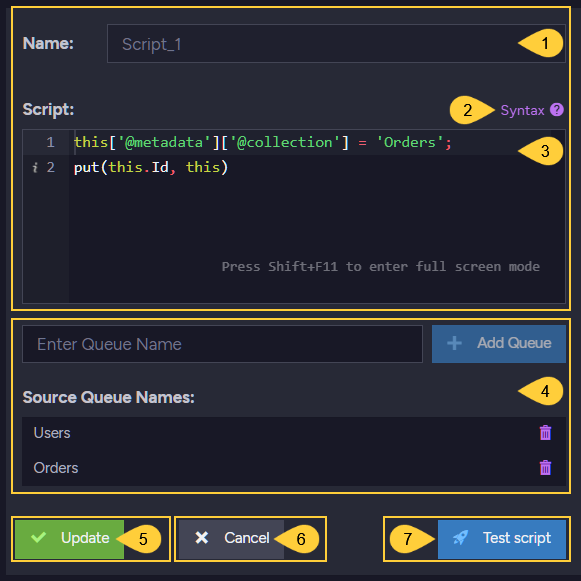Click the info marker beside line 2
Screen dimensions: 581x581
pyautogui.click(x=35, y=167)
